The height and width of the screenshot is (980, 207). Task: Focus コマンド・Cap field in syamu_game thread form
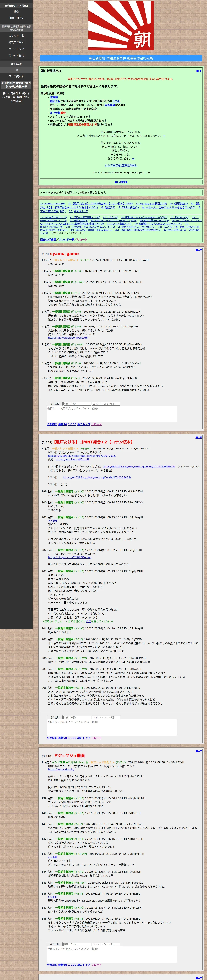[106, 404]
